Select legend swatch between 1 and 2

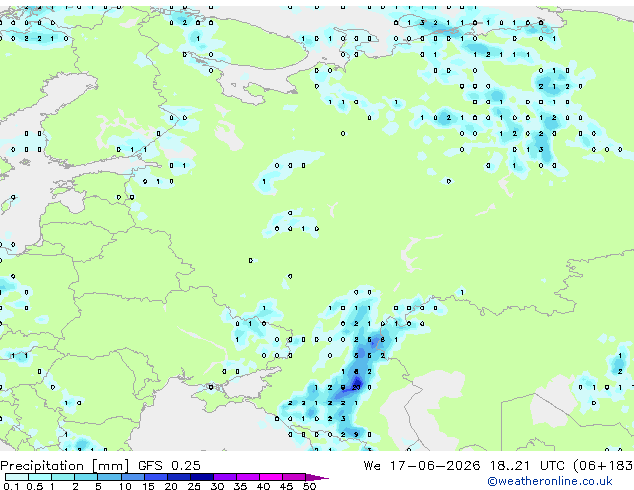click(x=63, y=477)
